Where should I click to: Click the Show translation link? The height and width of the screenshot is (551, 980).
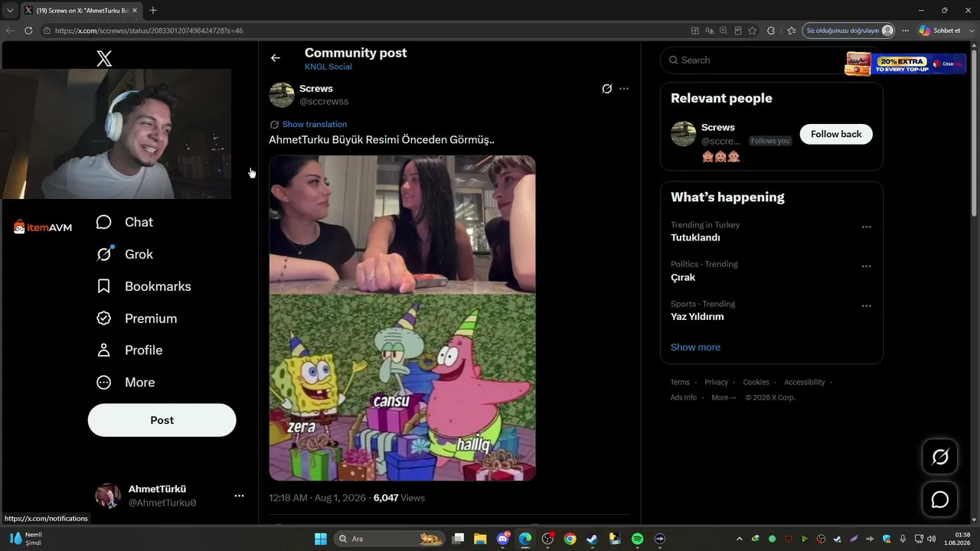(x=314, y=124)
